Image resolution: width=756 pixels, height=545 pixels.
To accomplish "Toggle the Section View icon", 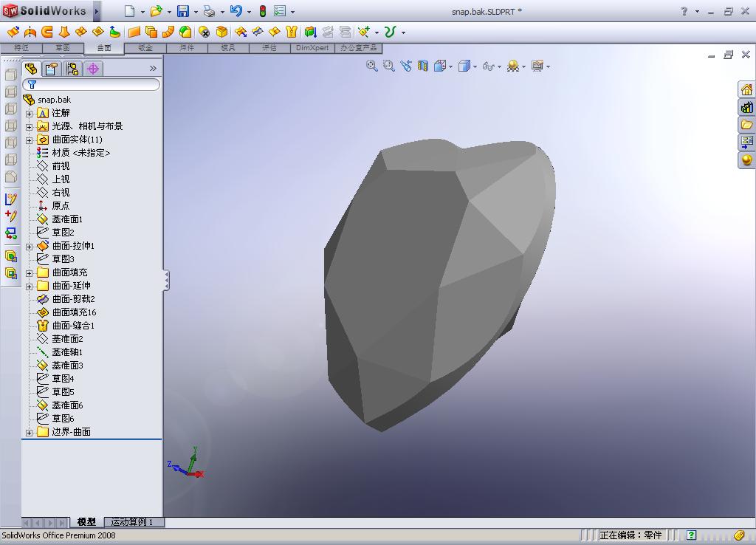I will click(423, 66).
